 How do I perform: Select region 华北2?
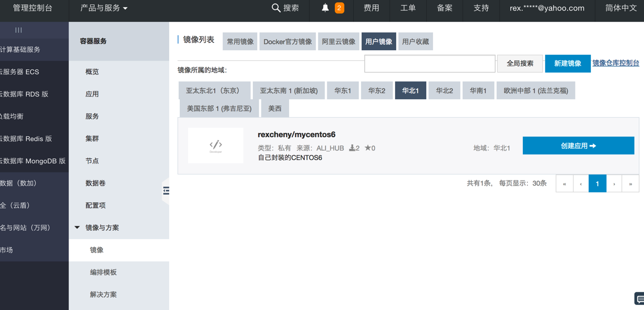coord(444,90)
